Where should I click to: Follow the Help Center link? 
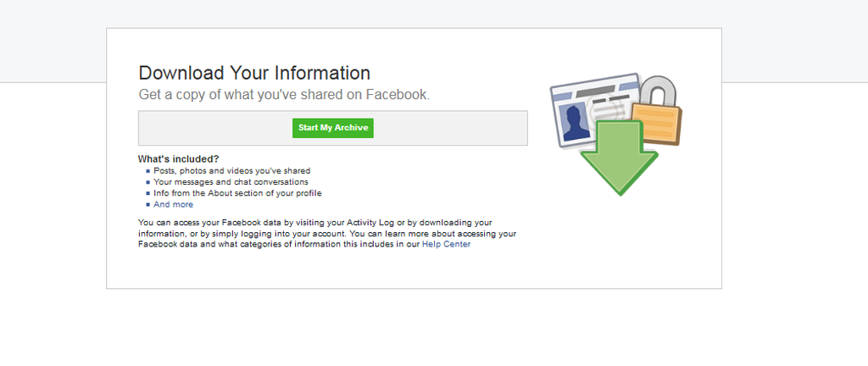(446, 244)
